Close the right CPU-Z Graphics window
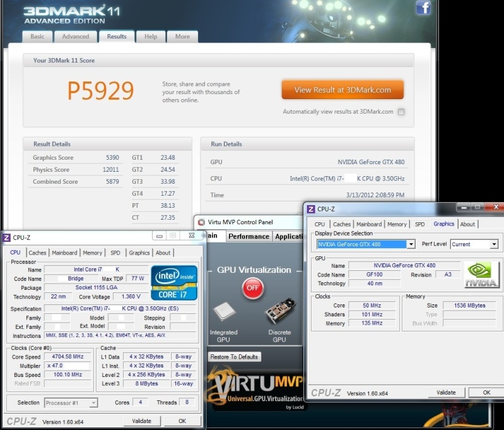 (495, 207)
